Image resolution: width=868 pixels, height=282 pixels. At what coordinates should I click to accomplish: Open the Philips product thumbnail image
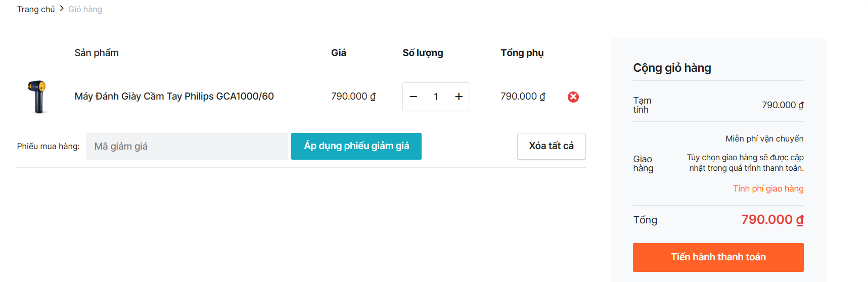pyautogui.click(x=37, y=96)
